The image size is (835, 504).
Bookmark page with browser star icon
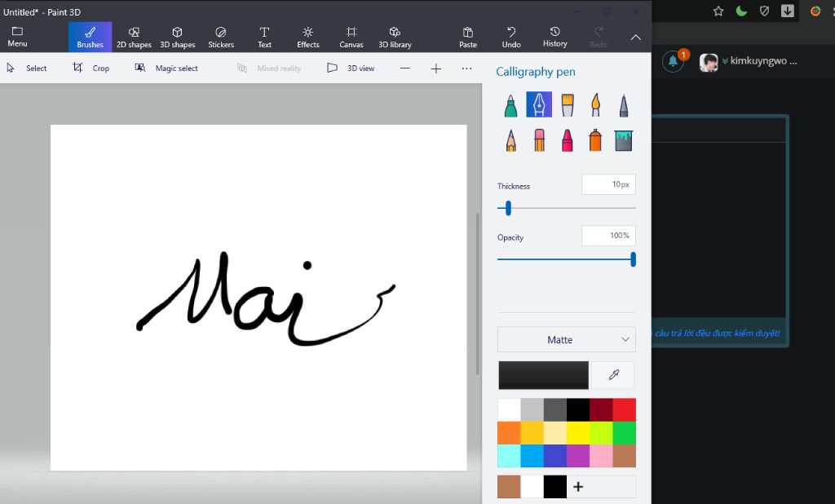tap(718, 11)
